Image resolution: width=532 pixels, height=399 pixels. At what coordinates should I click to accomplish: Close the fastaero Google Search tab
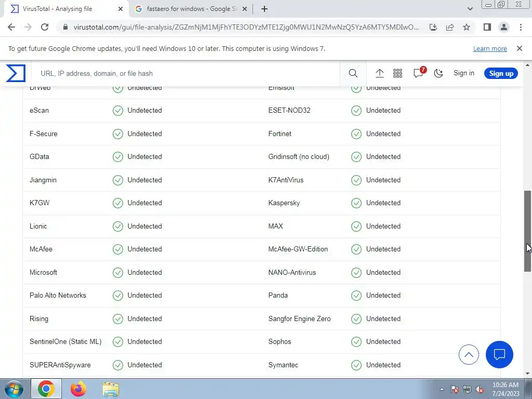(245, 9)
